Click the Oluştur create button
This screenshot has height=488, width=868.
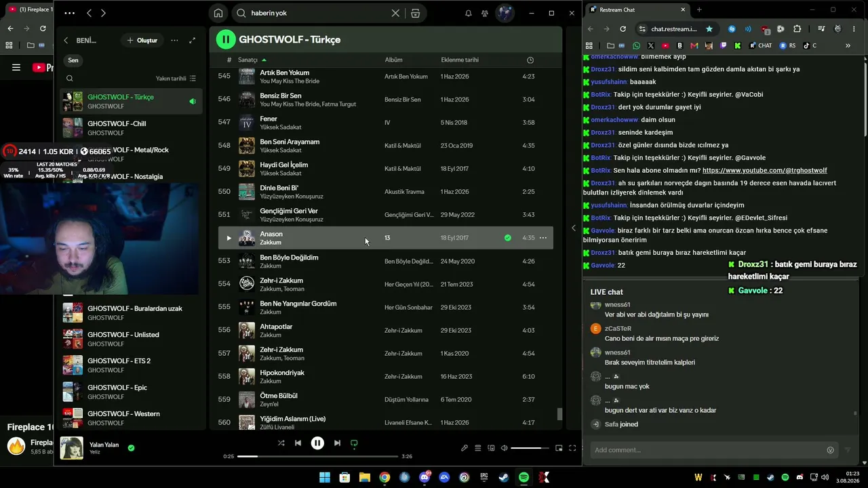pos(142,41)
